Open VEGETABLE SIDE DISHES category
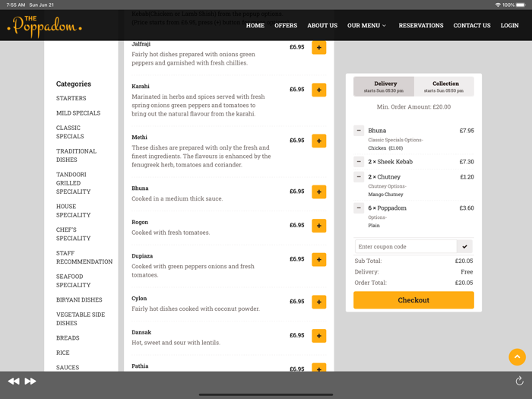This screenshot has width=532, height=399. point(81,319)
